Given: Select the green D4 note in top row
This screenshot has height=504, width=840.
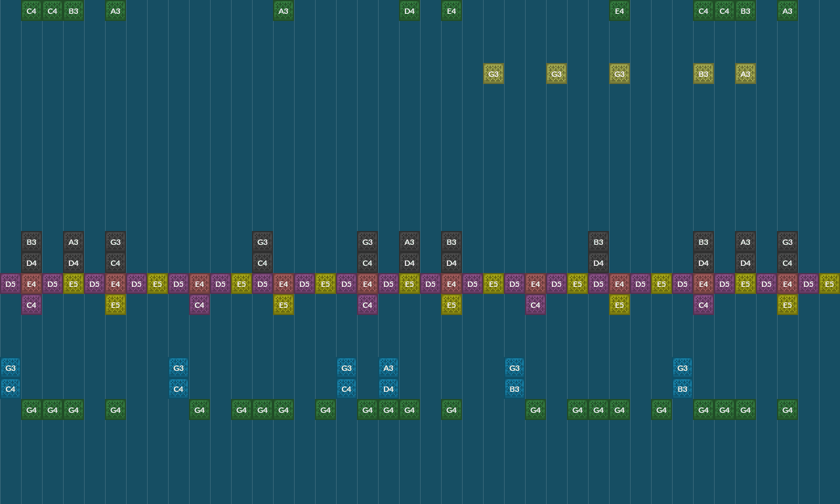Looking at the screenshot, I should pyautogui.click(x=409, y=10).
